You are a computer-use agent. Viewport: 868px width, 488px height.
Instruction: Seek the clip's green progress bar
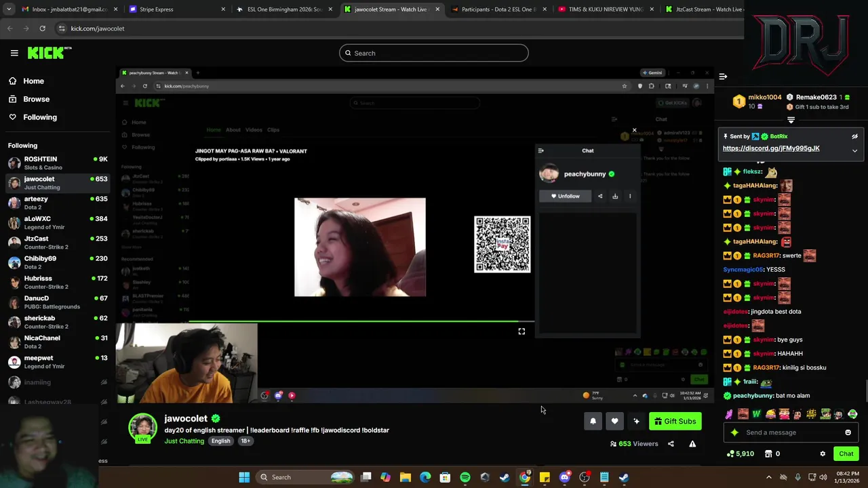click(x=361, y=322)
